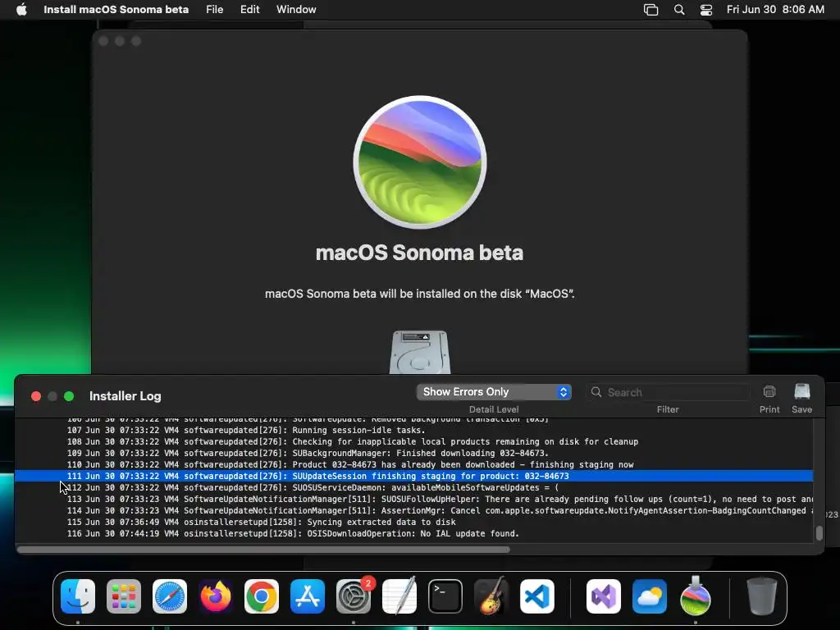Open System Settings with badge in Dock

click(x=354, y=596)
